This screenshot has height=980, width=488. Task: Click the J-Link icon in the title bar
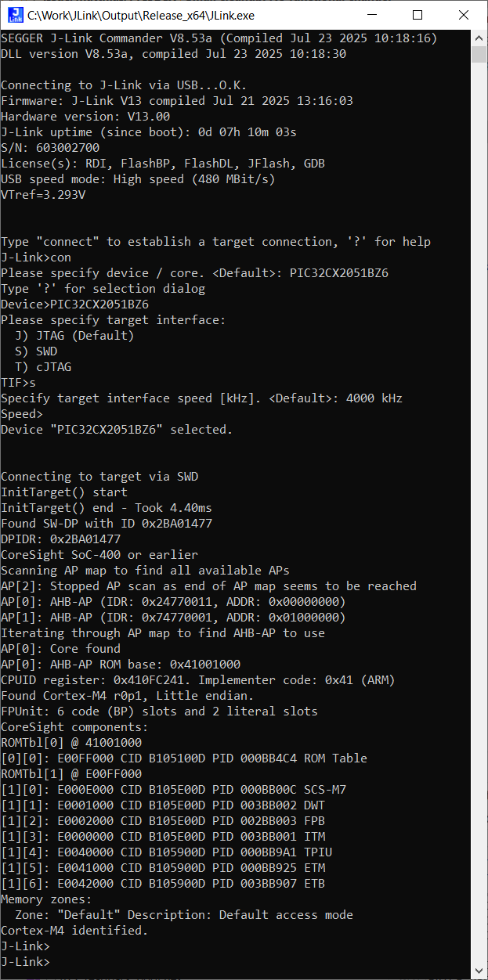15,15
